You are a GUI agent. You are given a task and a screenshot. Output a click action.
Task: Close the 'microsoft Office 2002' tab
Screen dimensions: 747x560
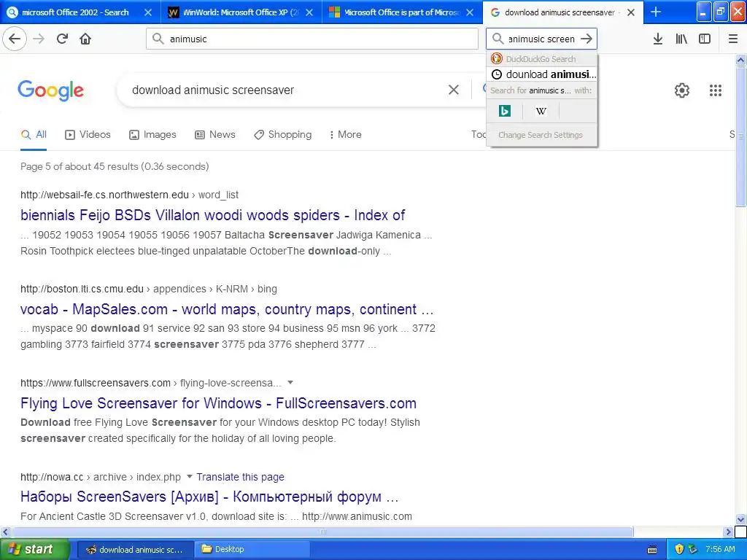tap(148, 12)
